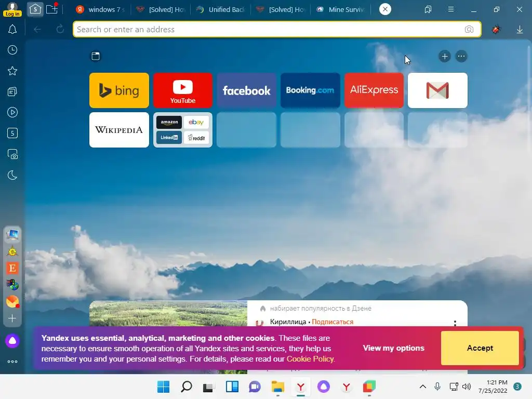Open the AliExpress tile
The height and width of the screenshot is (399, 532).
click(x=374, y=90)
